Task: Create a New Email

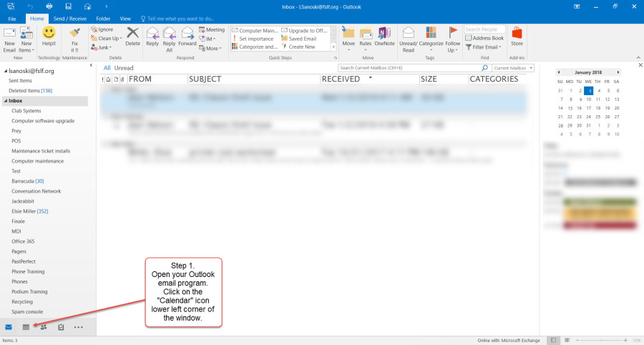Action: 9,40
